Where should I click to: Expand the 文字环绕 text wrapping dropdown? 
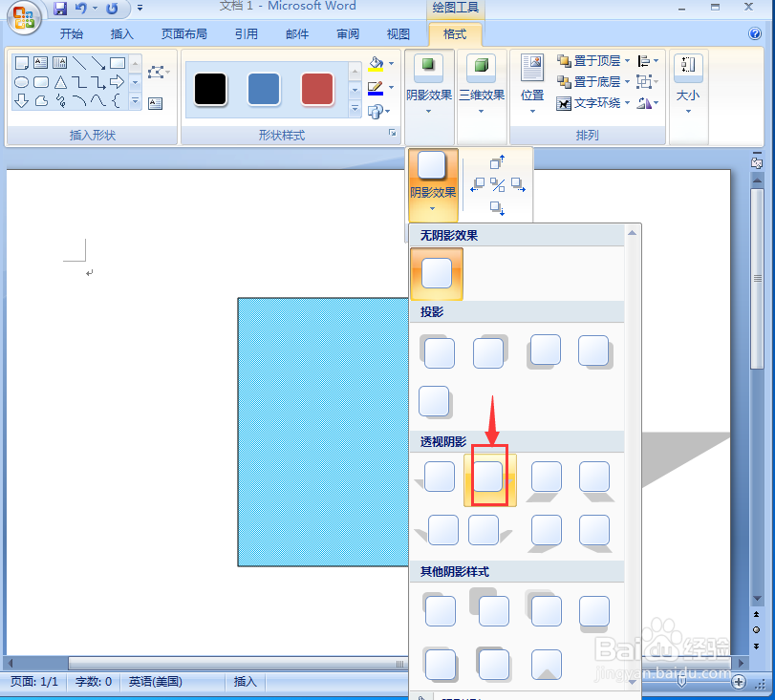(x=627, y=103)
